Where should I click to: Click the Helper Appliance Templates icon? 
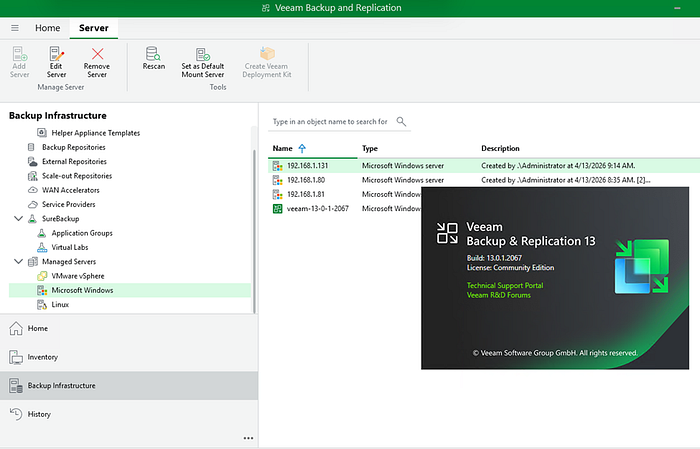pyautogui.click(x=42, y=133)
